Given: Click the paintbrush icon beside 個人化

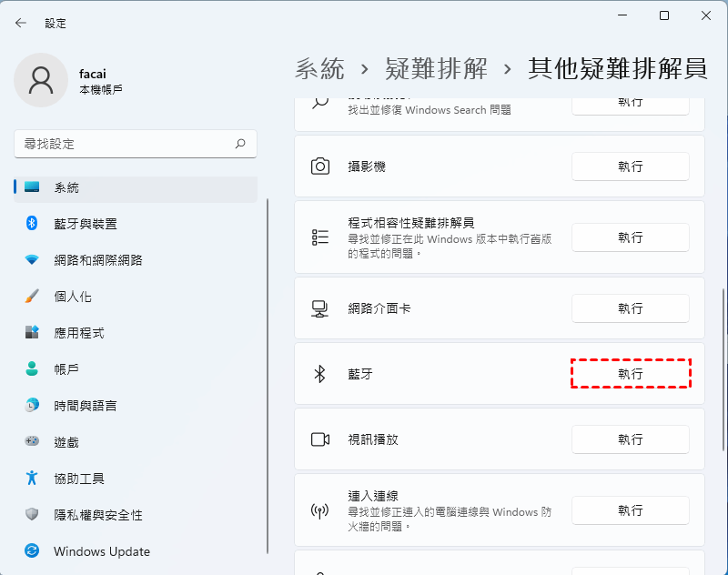Looking at the screenshot, I should click(32, 296).
